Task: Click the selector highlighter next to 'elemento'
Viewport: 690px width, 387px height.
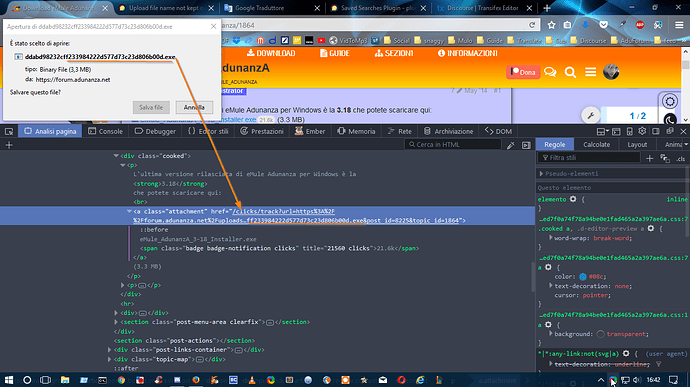Action: point(573,199)
